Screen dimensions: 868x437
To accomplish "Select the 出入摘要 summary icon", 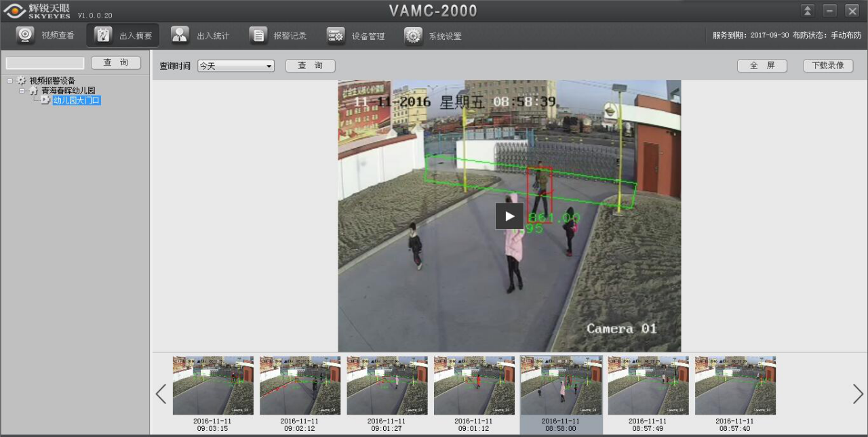I will coord(103,35).
